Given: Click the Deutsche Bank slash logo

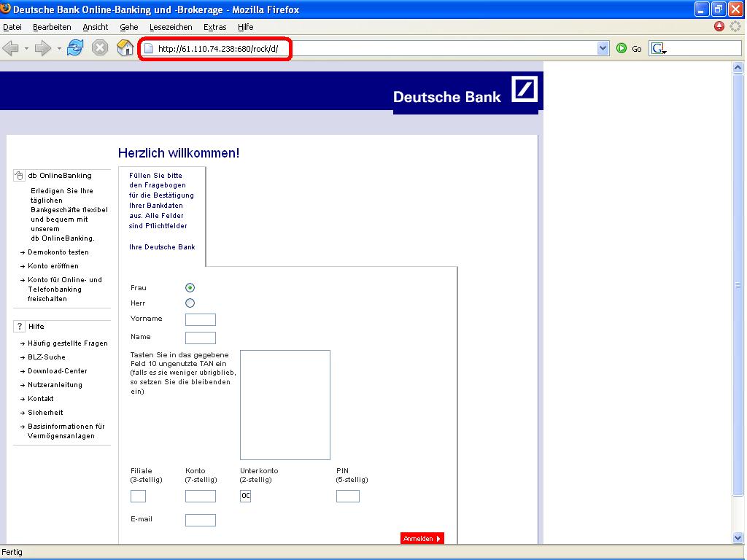Looking at the screenshot, I should pyautogui.click(x=525, y=89).
